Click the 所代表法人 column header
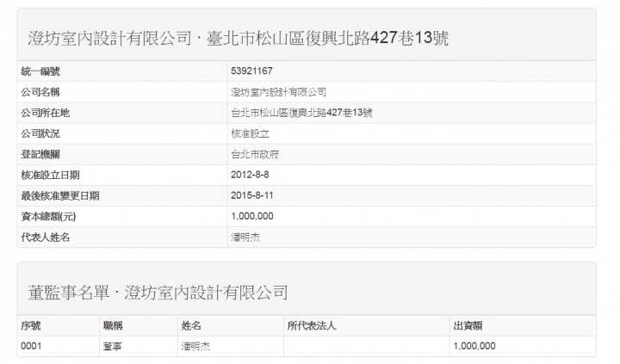 (312, 325)
